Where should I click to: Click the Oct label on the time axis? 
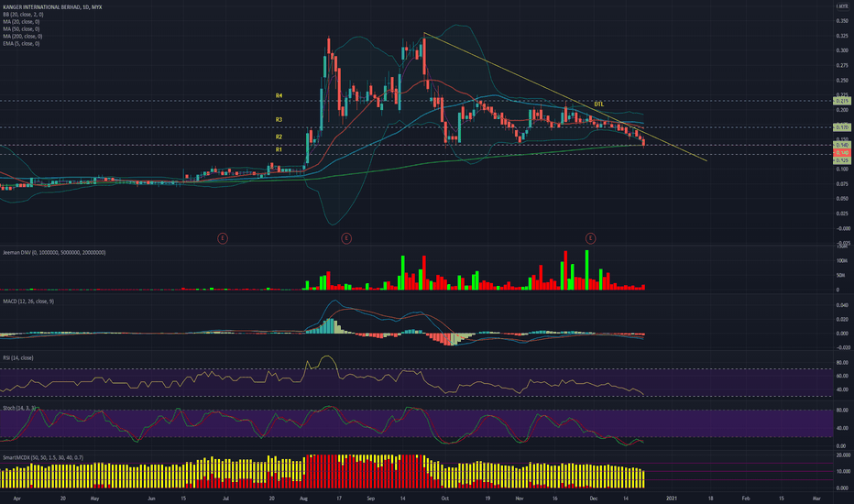tap(445, 498)
